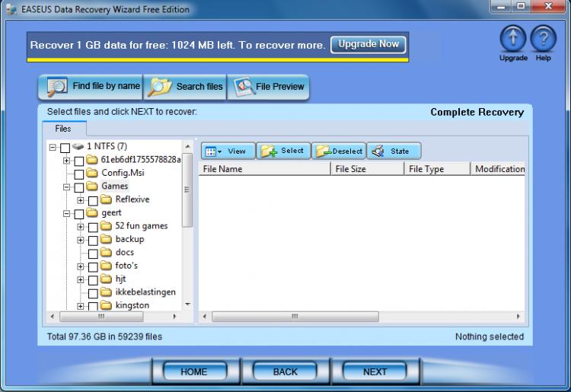Select the Files tab
This screenshot has width=571, height=392.
coord(63,129)
